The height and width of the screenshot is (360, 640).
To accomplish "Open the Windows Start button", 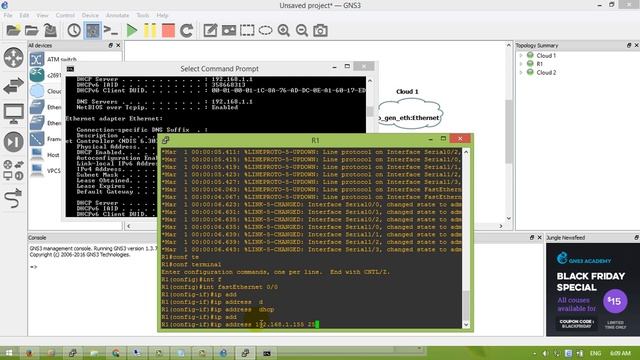I will tap(8, 353).
